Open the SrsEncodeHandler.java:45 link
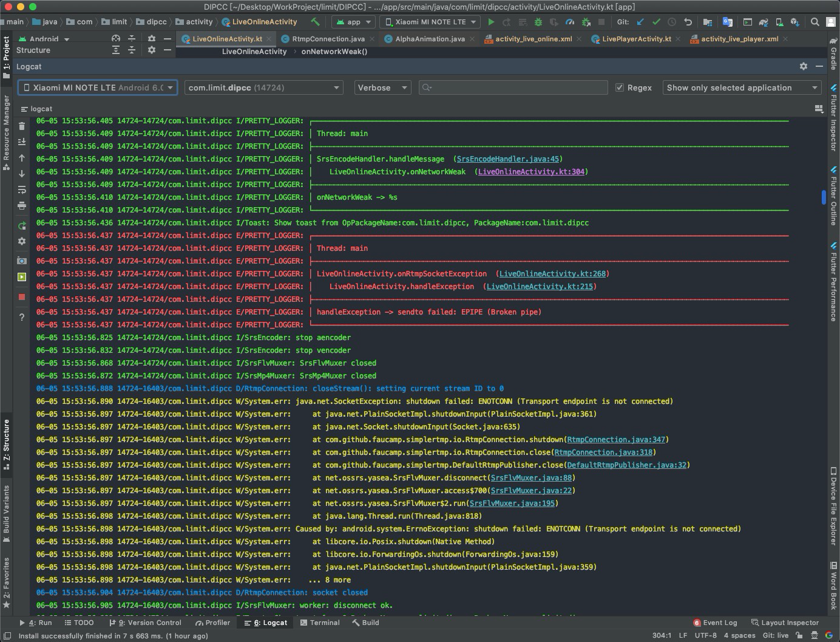 (508, 159)
